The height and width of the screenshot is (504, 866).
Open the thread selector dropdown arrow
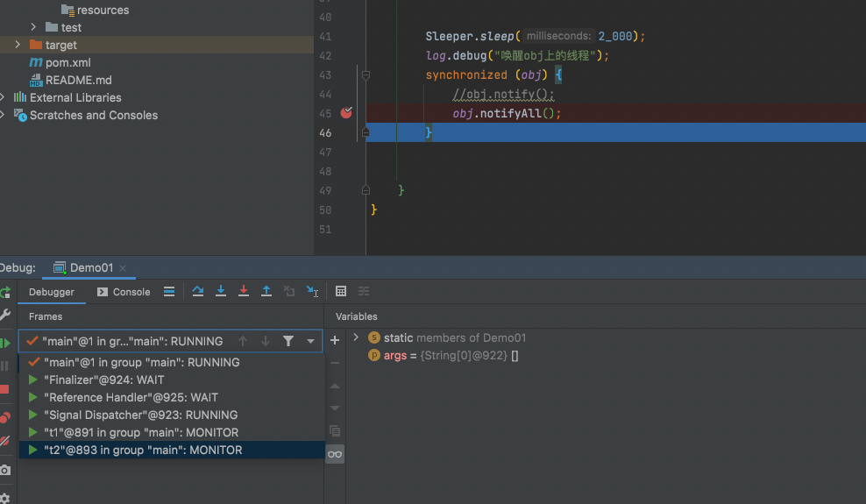310,341
